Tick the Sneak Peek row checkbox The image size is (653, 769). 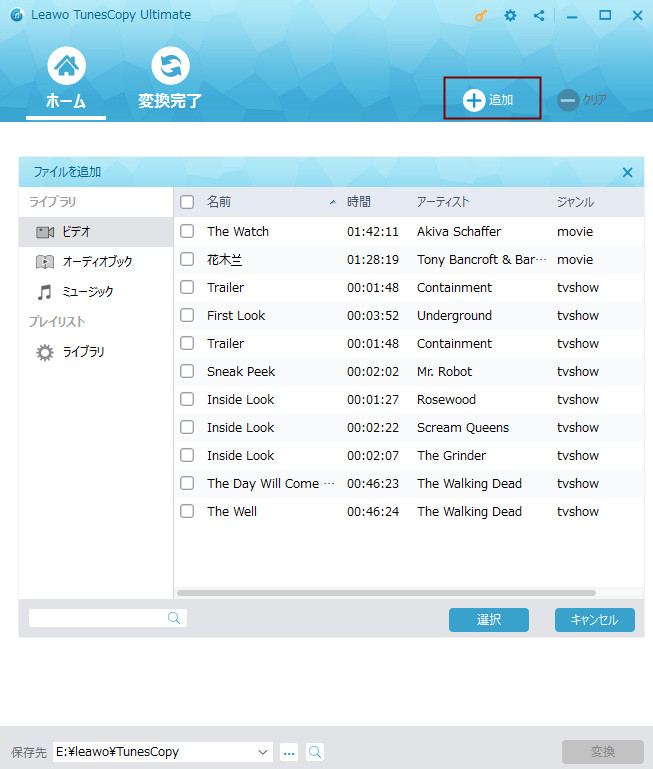pyautogui.click(x=187, y=371)
